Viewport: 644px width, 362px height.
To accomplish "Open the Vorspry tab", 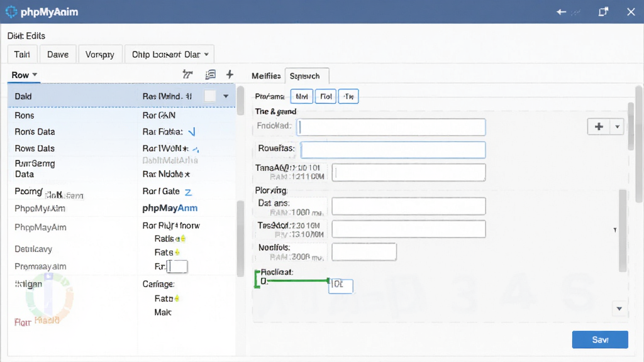I will [x=100, y=54].
